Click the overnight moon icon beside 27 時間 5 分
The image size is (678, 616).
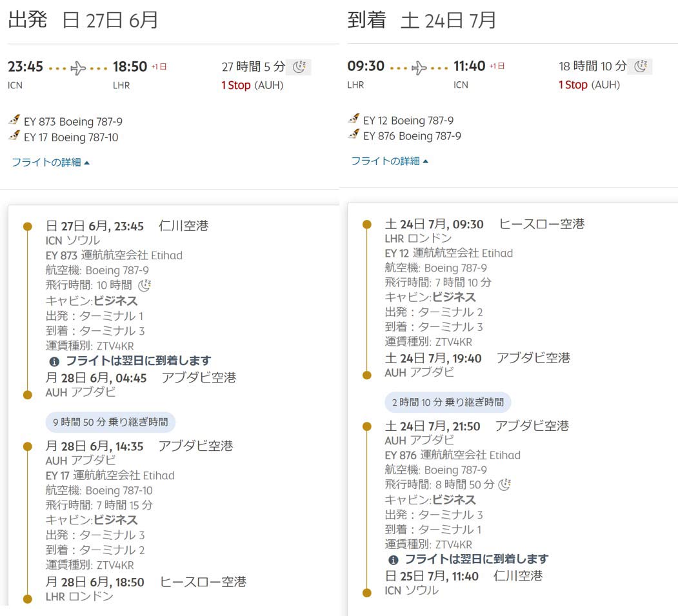pos(301,66)
